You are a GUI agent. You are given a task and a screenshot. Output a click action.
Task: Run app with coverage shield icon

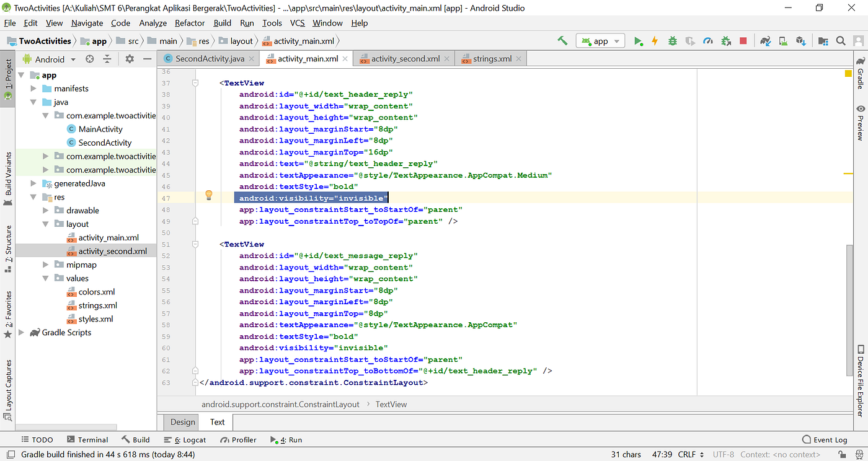point(690,41)
